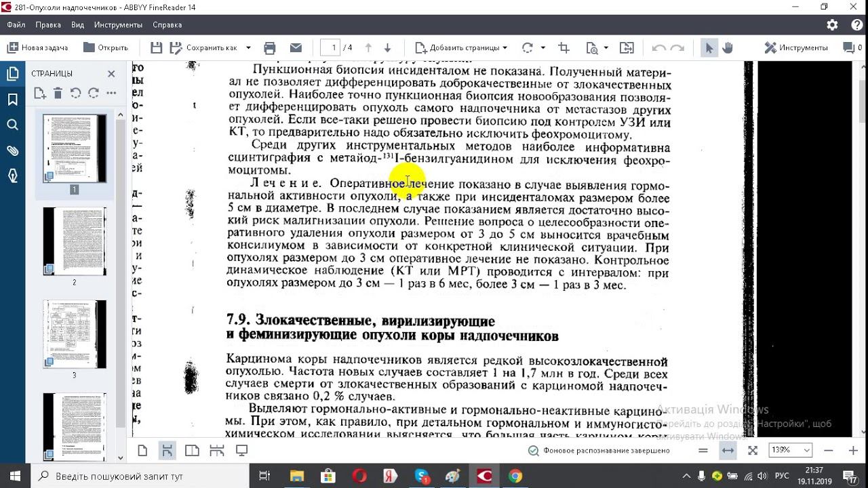This screenshot has width=868, height=488.
Task: Send document by email envelope icon
Action: tap(296, 47)
